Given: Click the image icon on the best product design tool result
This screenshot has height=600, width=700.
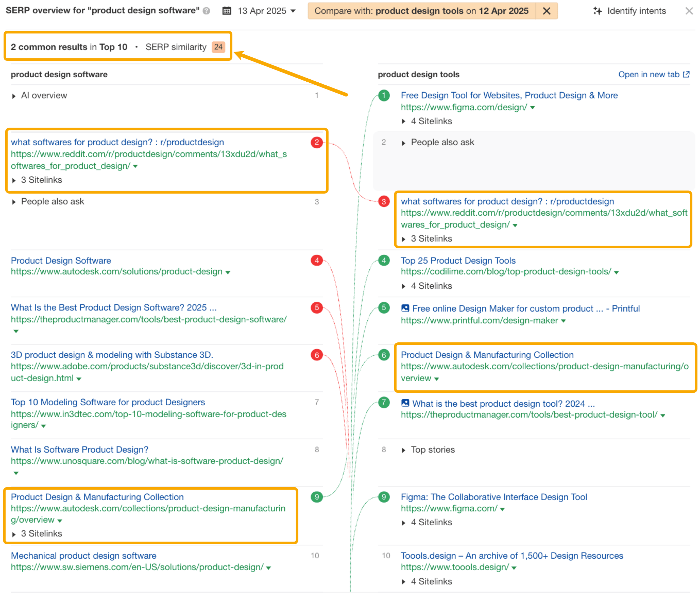Looking at the screenshot, I should [x=405, y=404].
